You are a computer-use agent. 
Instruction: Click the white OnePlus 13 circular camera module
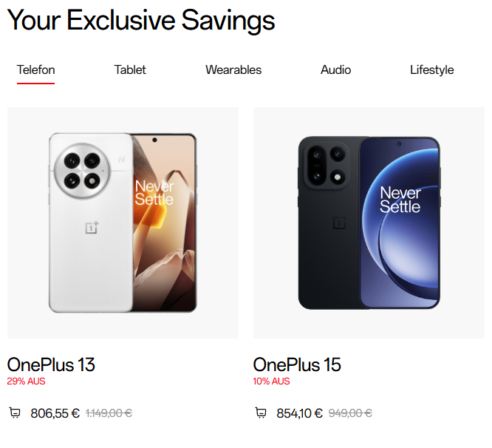tap(82, 171)
